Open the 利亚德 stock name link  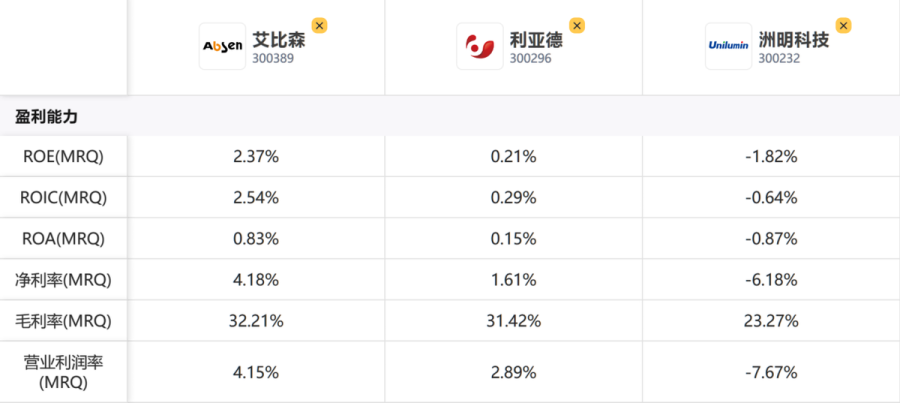click(537, 40)
